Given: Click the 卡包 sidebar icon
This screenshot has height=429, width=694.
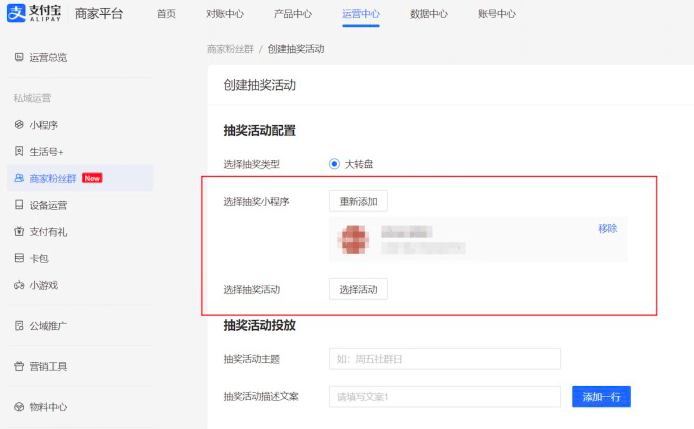Looking at the screenshot, I should tap(19, 258).
